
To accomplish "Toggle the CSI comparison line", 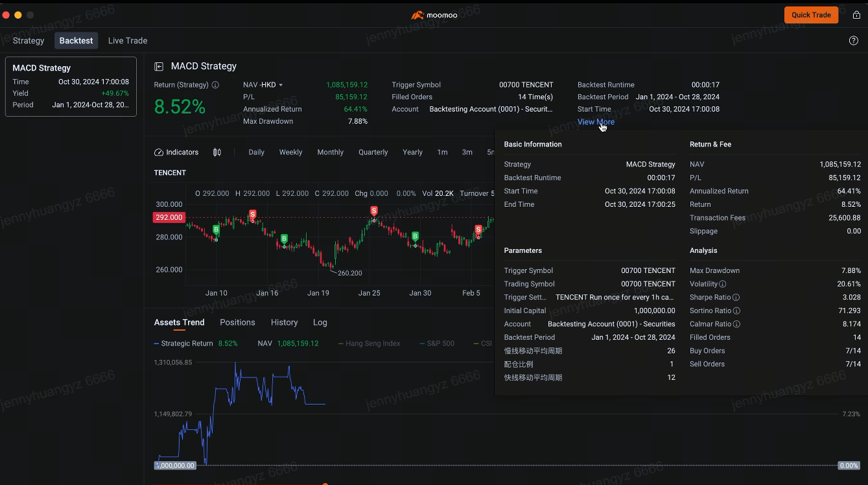I will (x=483, y=344).
